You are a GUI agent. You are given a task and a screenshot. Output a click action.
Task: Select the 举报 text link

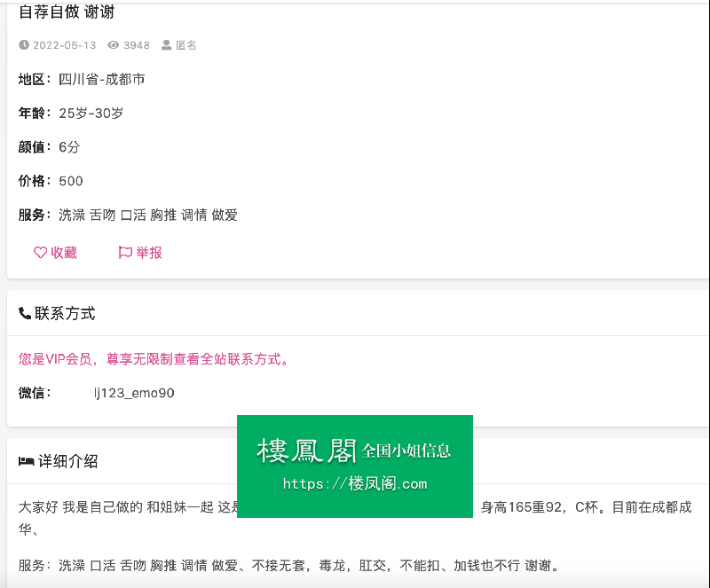click(149, 253)
